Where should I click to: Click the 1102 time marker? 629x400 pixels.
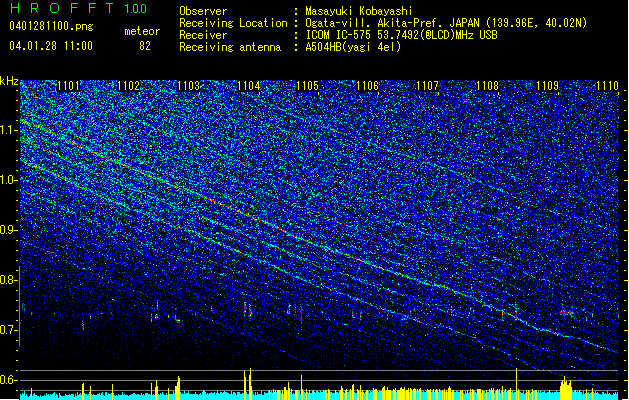pyautogui.click(x=128, y=86)
